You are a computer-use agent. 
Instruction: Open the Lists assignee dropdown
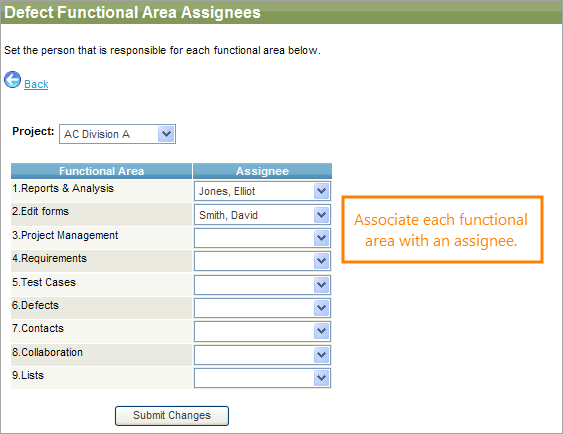tap(262, 378)
